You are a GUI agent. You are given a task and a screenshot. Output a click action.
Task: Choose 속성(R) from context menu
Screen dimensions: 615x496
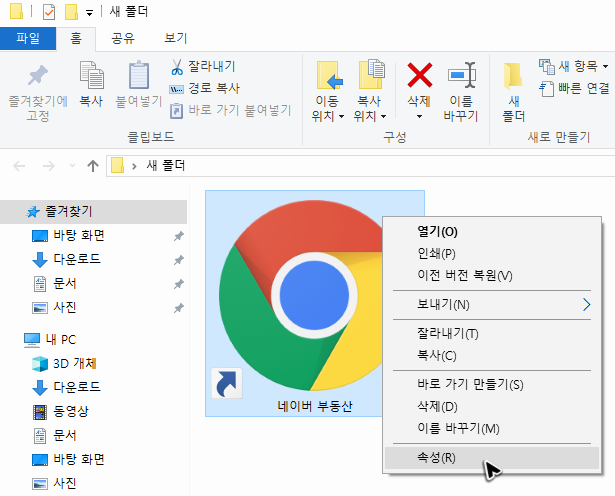492,458
